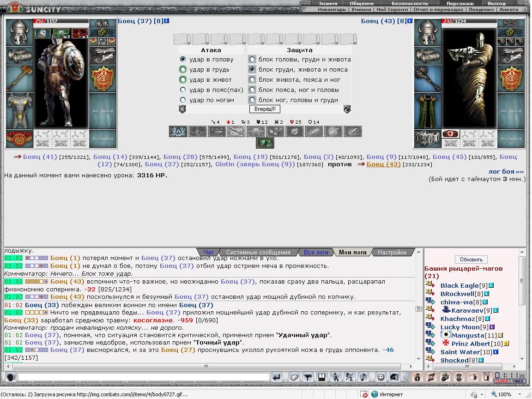
Task: Open the 'Персонаж' top menu
Action: point(460,3)
